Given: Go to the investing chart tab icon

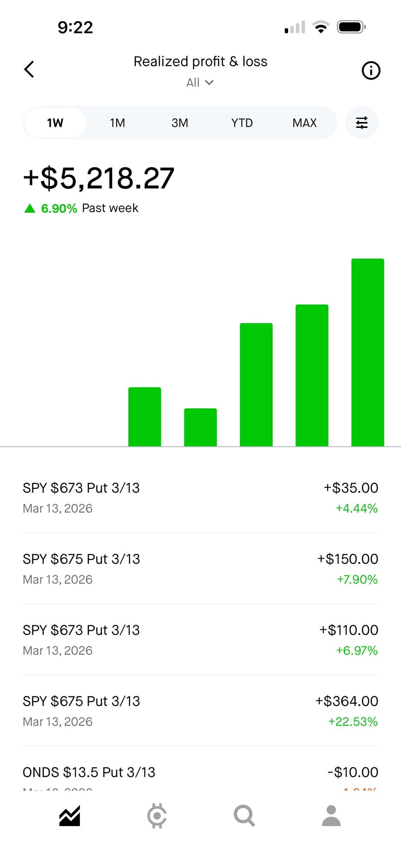Looking at the screenshot, I should click(x=70, y=816).
